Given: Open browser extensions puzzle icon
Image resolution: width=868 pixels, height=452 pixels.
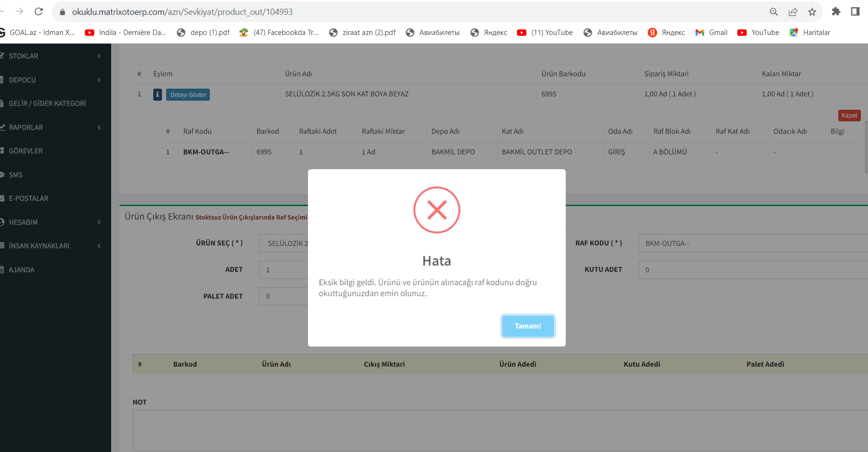Looking at the screenshot, I should [x=836, y=12].
